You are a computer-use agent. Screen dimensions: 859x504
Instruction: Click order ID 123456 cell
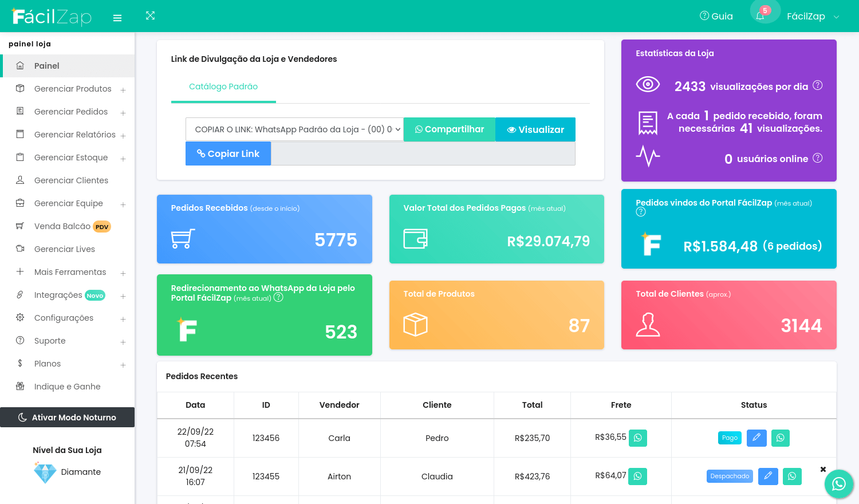click(x=266, y=438)
